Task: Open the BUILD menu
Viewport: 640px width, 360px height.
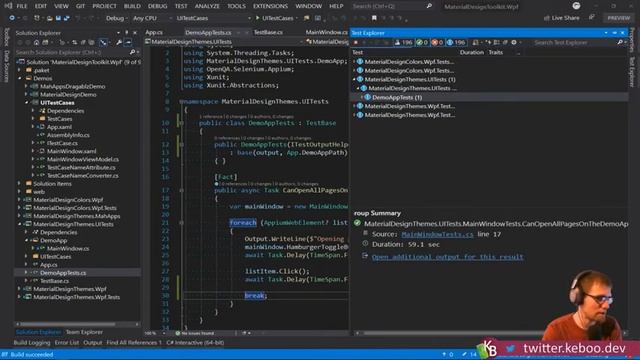Action: pos(132,6)
